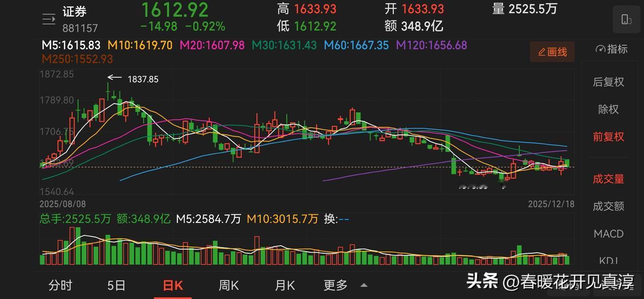
Task: Enable 后复权 backward adjusted prices
Action: (x=608, y=82)
